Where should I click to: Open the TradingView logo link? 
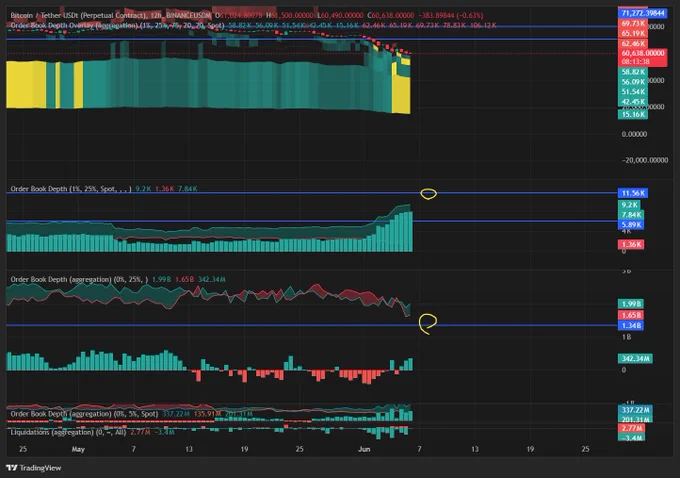coord(34,468)
